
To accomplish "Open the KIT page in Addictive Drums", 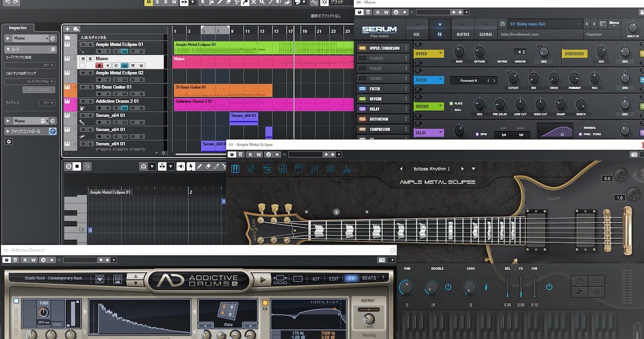I will pos(316,279).
